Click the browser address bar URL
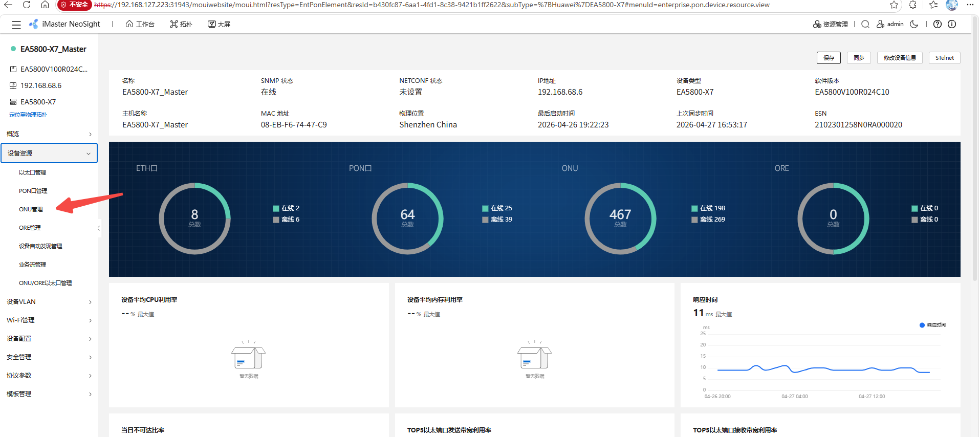 click(x=432, y=5)
